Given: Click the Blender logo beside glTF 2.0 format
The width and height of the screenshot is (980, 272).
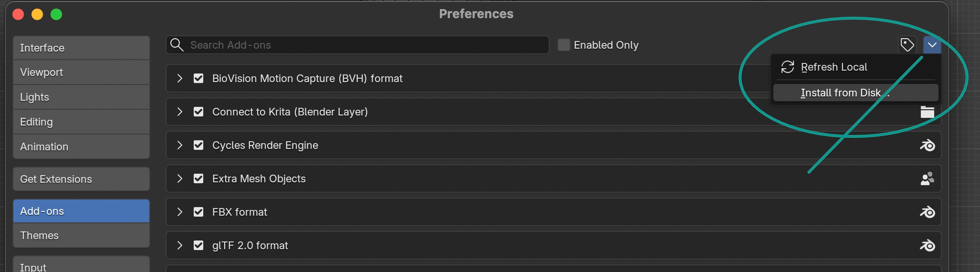Looking at the screenshot, I should pos(927,245).
